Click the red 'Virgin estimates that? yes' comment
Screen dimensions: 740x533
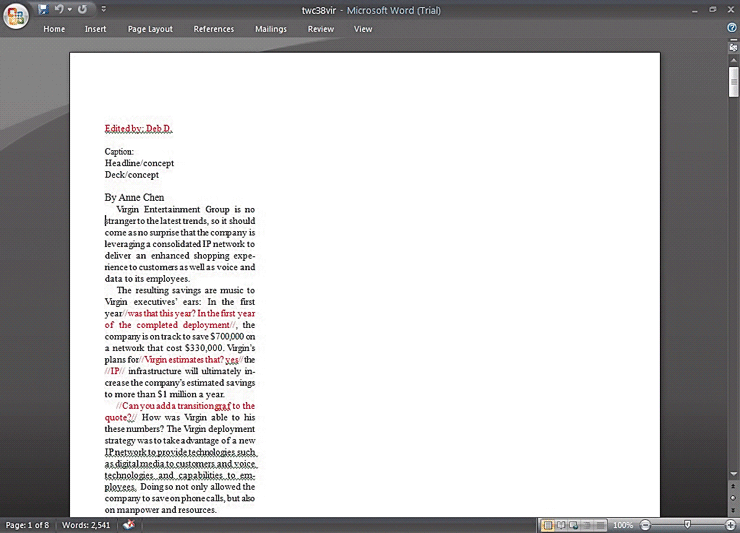191,360
